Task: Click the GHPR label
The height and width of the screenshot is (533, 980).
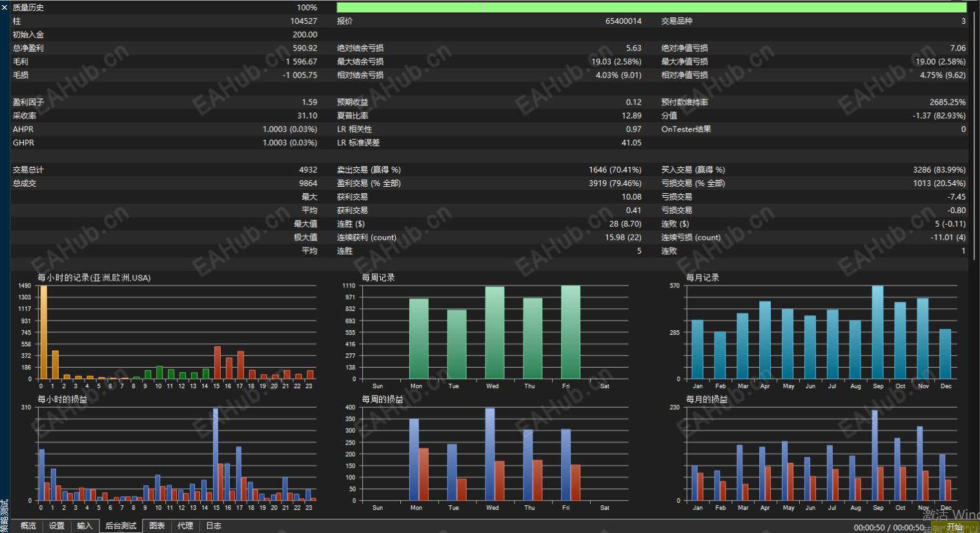Action: 23,143
